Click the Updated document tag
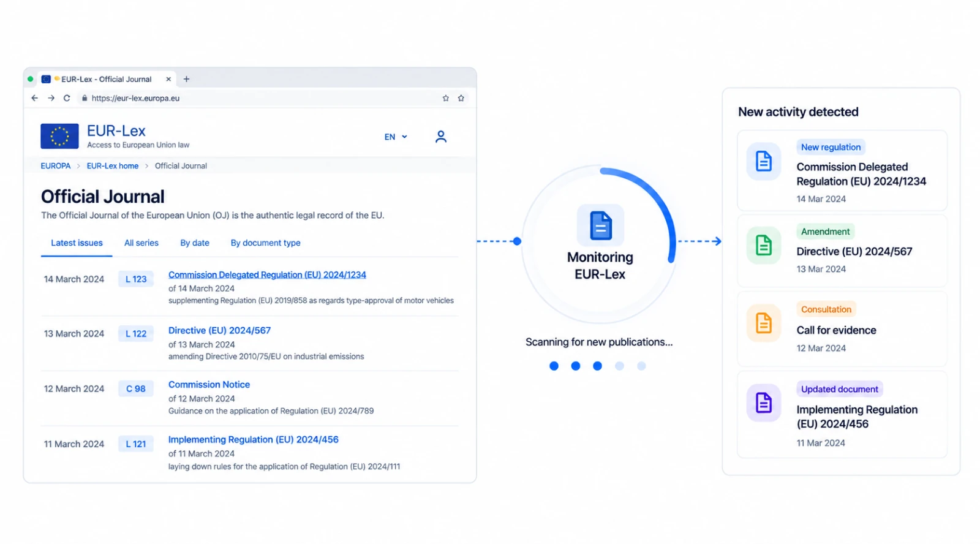This screenshot has width=980, height=544. [x=839, y=389]
